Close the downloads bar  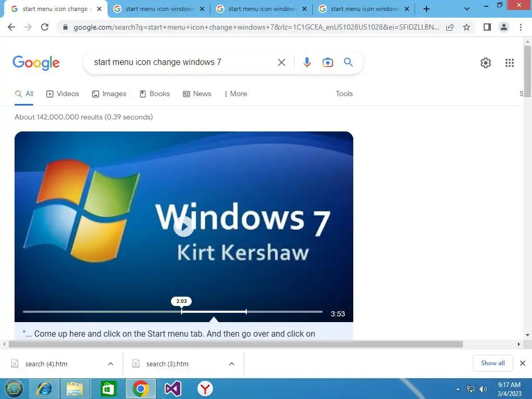pos(523,363)
